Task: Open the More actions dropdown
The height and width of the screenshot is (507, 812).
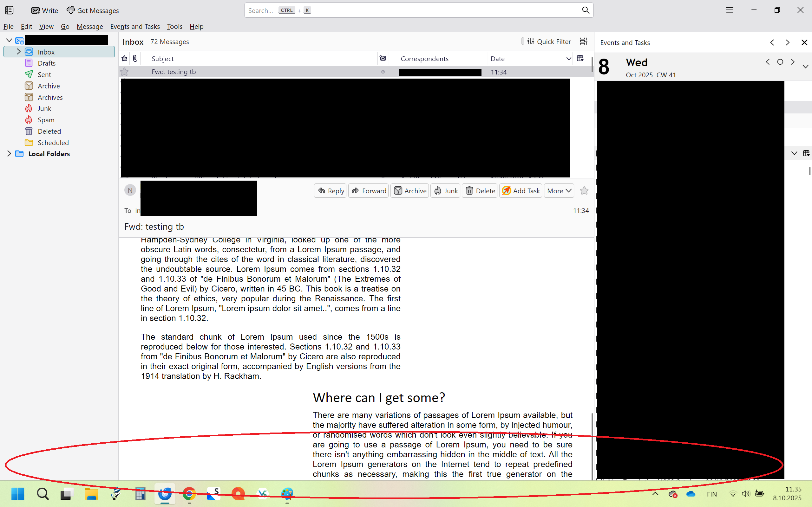Action: (x=559, y=190)
